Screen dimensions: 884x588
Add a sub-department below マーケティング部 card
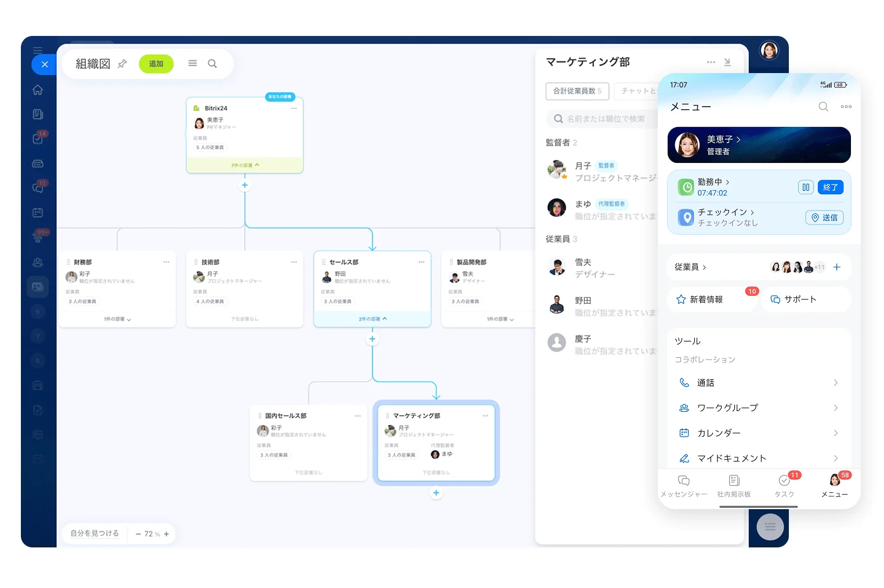[436, 493]
